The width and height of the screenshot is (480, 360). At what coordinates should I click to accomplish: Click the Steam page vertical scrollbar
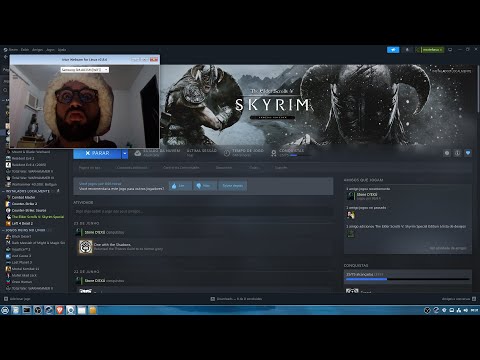[478, 88]
